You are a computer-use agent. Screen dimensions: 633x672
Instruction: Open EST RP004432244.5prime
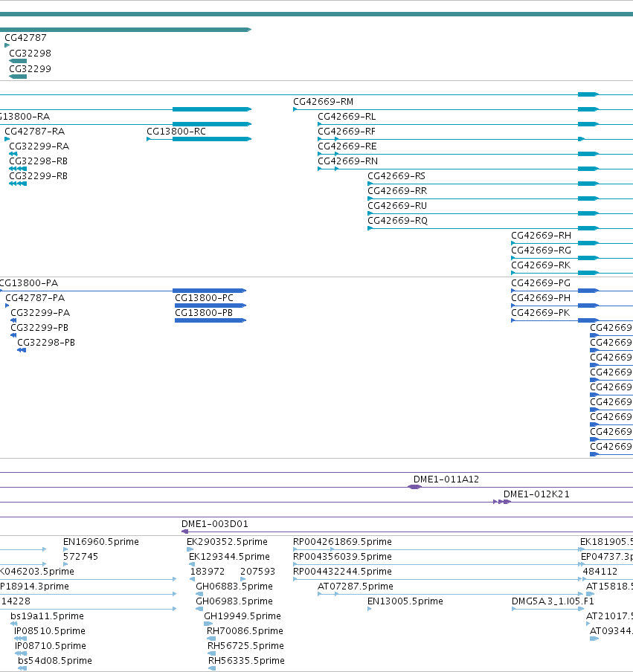pyautogui.click(x=342, y=572)
